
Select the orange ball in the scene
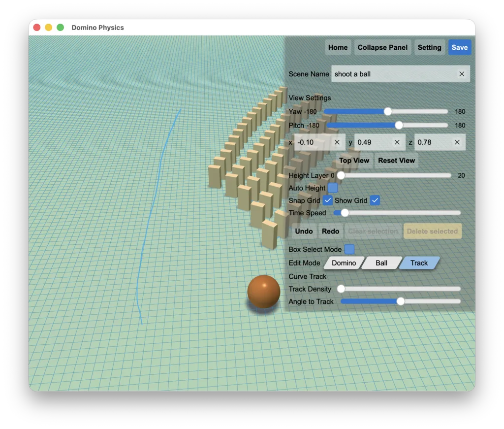click(x=264, y=292)
